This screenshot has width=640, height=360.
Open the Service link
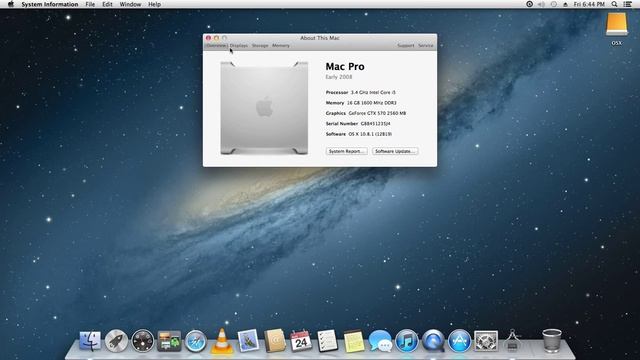[x=426, y=46]
